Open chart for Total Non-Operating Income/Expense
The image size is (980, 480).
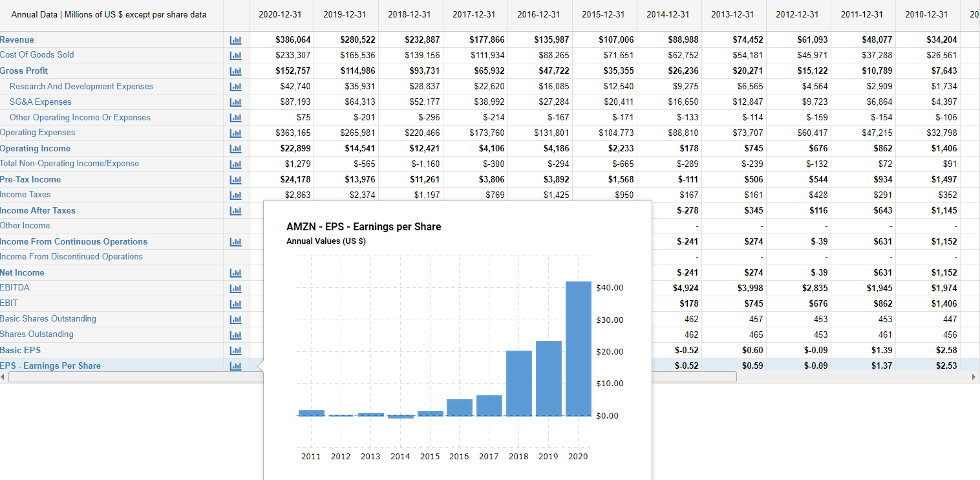tap(234, 164)
